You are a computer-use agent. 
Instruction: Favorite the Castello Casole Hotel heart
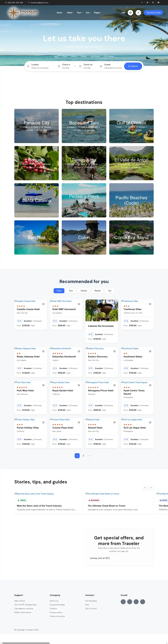click(x=43, y=304)
